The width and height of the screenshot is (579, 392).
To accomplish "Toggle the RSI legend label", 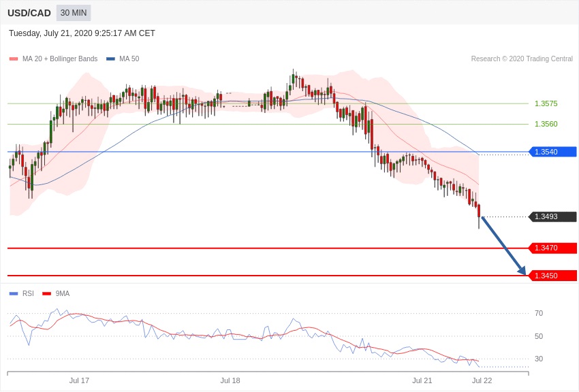I will point(28,294).
